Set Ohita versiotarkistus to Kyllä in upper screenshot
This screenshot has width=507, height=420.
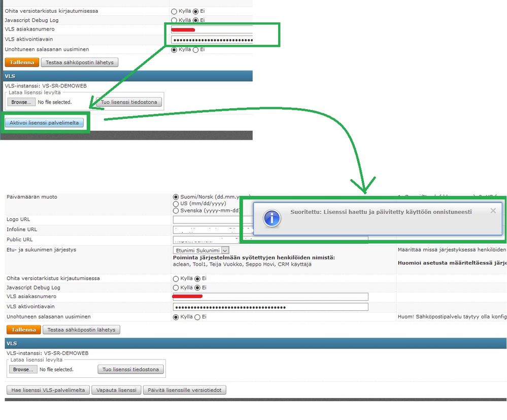[x=174, y=11]
